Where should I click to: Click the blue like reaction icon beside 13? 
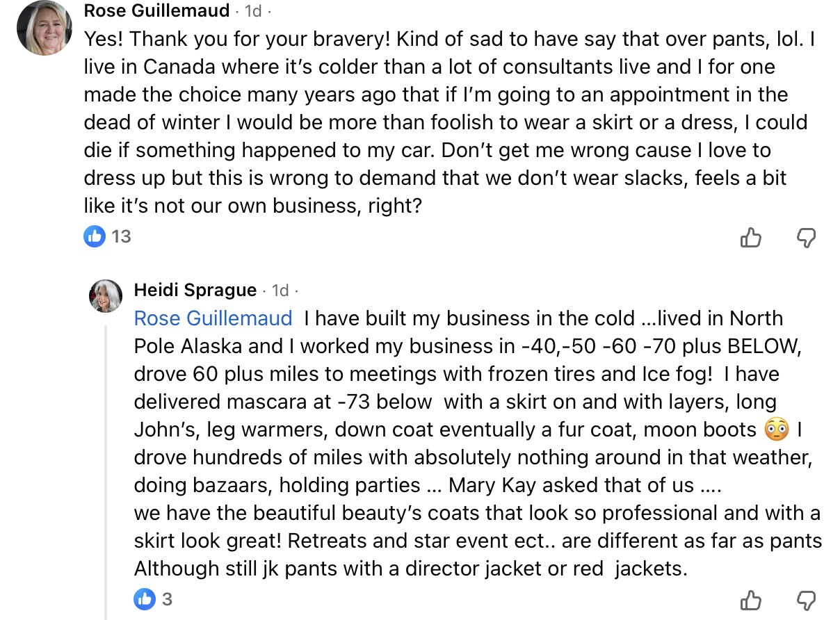point(94,236)
